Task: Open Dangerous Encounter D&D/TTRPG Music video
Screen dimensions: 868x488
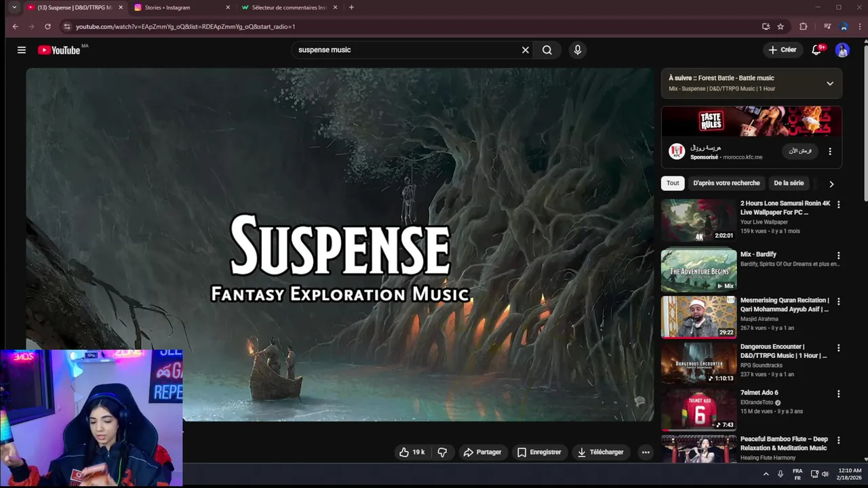Action: pyautogui.click(x=783, y=351)
